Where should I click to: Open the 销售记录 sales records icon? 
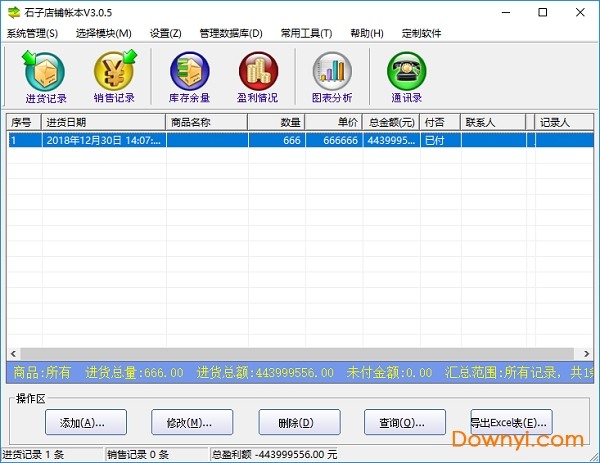[114, 77]
